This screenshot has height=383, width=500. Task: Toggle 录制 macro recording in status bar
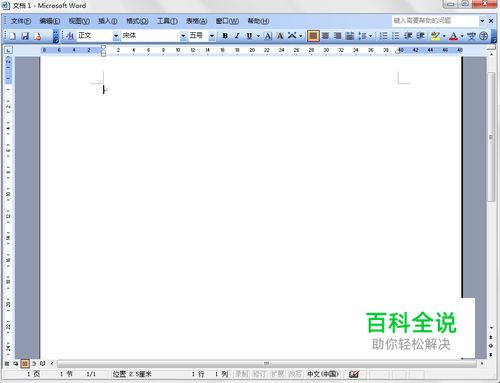coord(242,374)
